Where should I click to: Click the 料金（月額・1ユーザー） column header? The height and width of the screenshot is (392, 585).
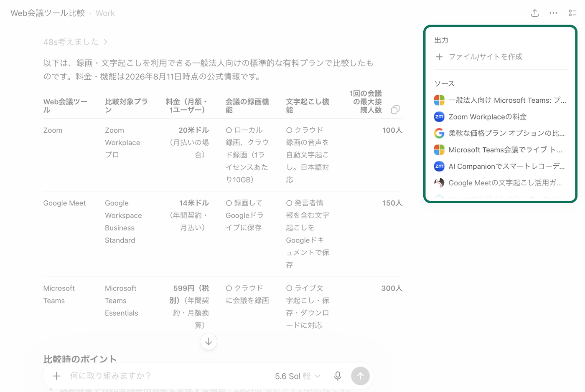[x=186, y=106]
